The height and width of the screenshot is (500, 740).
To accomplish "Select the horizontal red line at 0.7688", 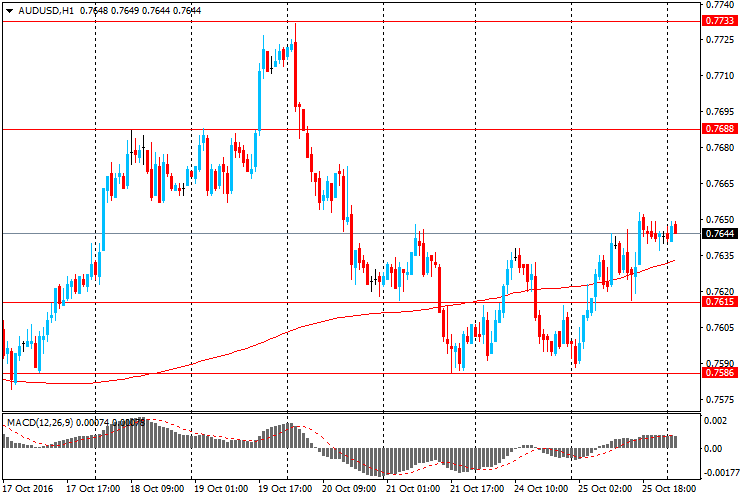I will (352, 129).
